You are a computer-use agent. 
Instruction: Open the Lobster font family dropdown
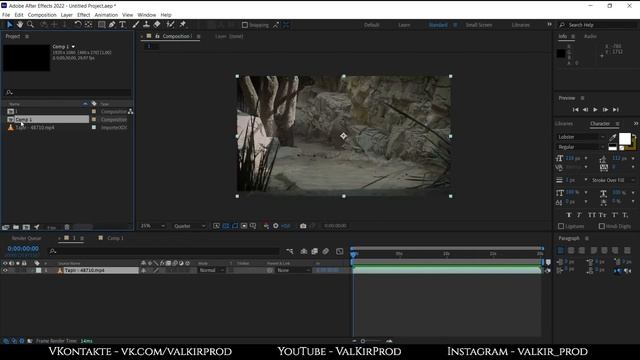[x=581, y=137]
